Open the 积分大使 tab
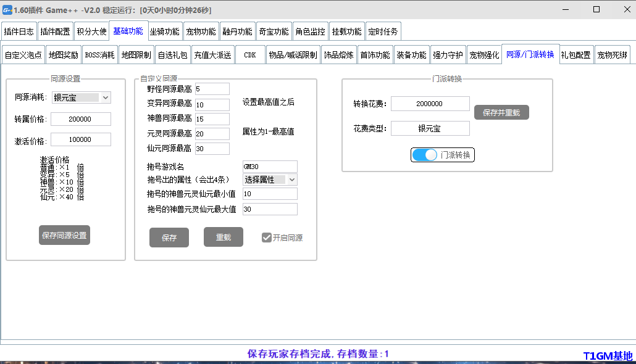This screenshot has height=364, width=636. 91,31
